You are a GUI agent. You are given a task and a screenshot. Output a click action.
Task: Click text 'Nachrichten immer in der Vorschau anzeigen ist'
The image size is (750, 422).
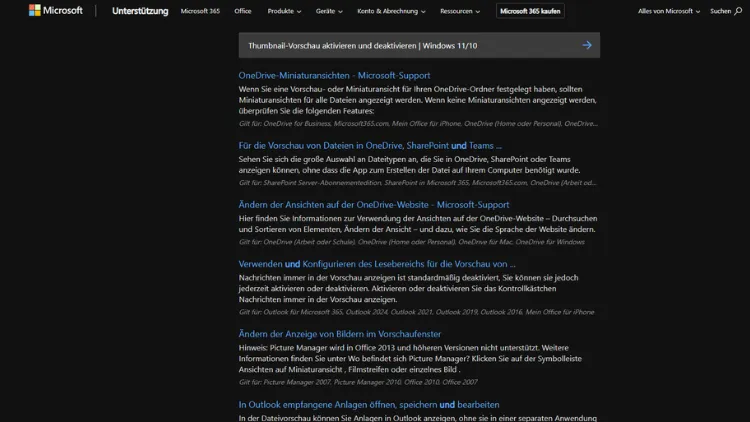click(408, 289)
